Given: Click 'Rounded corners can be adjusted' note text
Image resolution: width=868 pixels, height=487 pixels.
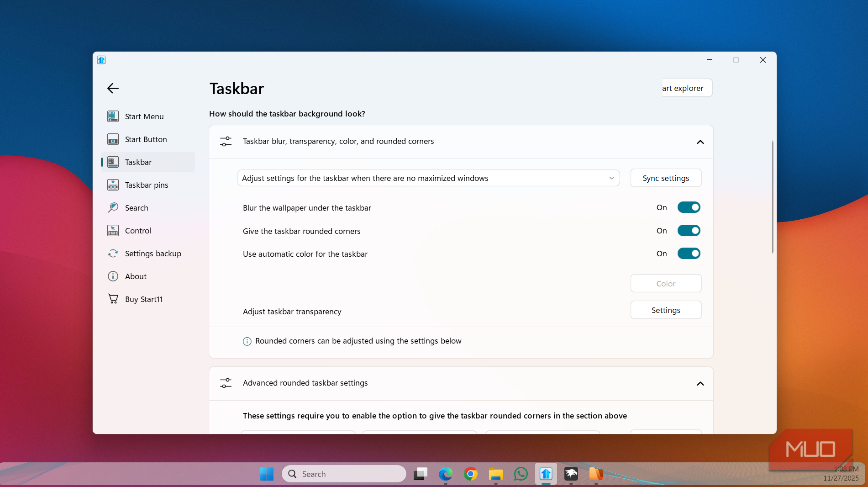Looking at the screenshot, I should coord(358,341).
